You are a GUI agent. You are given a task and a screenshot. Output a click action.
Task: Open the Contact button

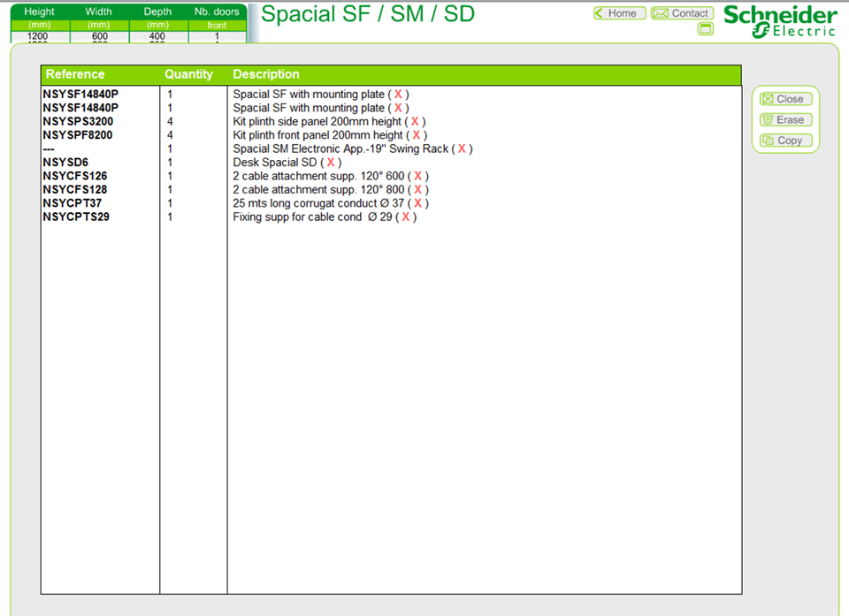pyautogui.click(x=682, y=13)
